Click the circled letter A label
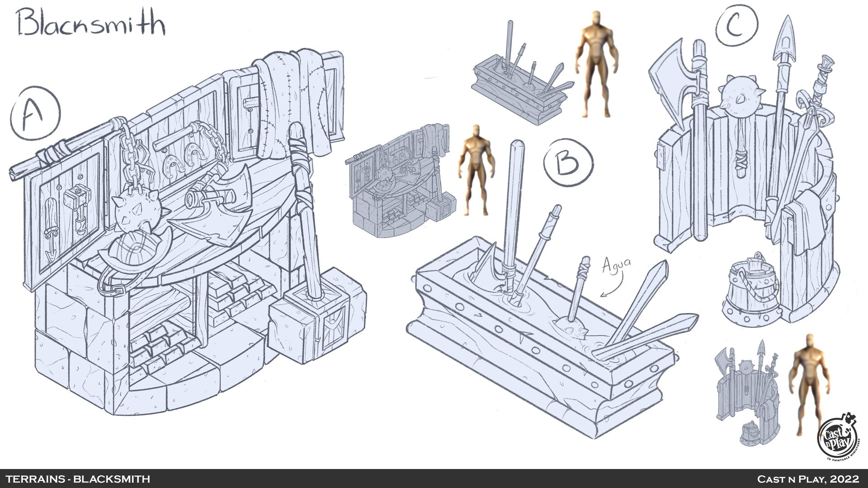The width and height of the screenshot is (868, 488). click(x=35, y=113)
